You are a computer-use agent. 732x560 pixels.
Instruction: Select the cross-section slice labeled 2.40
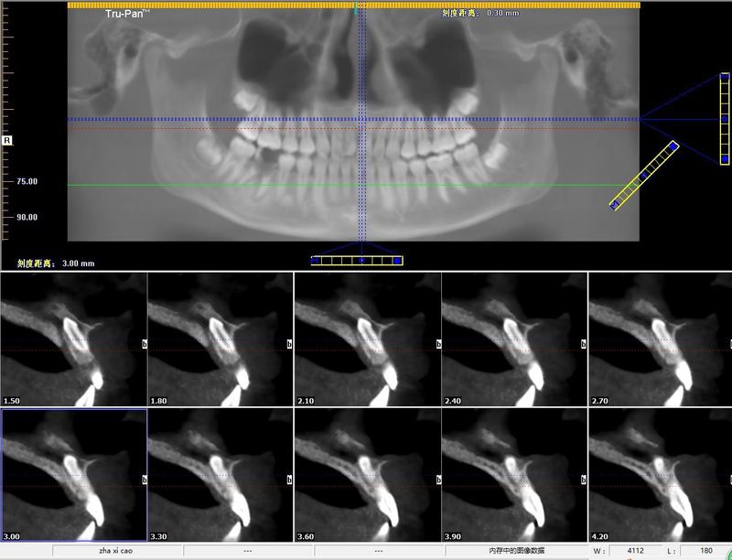coord(513,339)
